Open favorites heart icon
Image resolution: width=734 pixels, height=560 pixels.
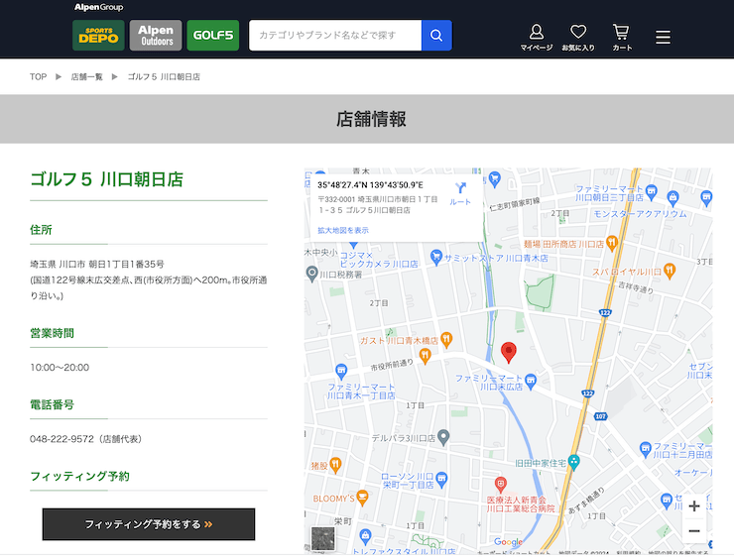point(578,38)
